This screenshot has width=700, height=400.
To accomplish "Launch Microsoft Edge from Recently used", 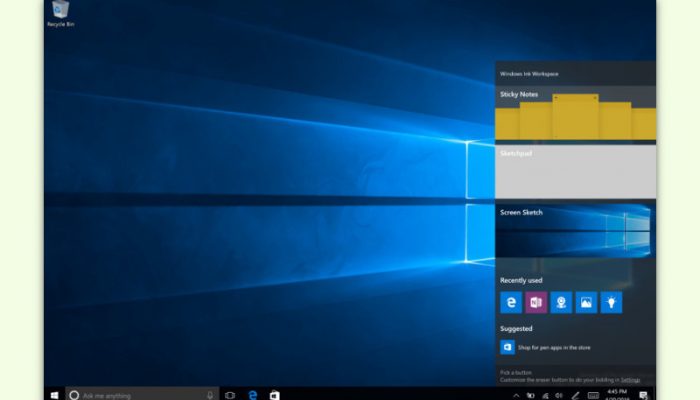I will [511, 303].
